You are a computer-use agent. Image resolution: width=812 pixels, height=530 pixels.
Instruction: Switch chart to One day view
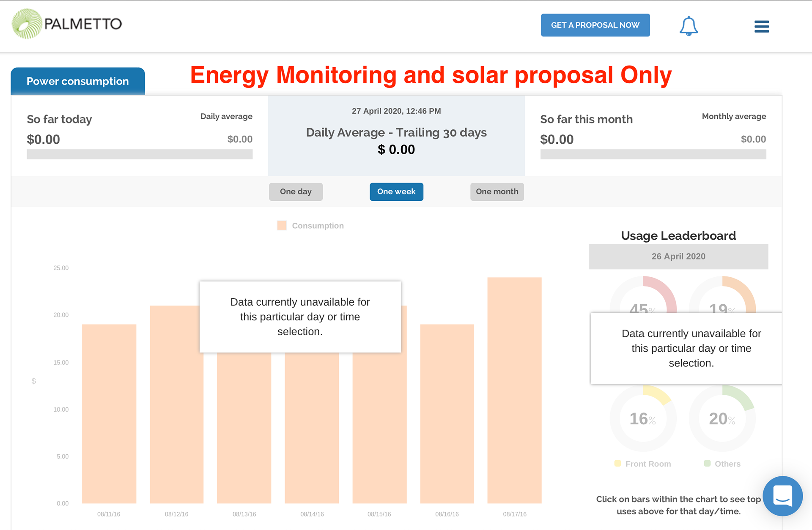coord(296,192)
